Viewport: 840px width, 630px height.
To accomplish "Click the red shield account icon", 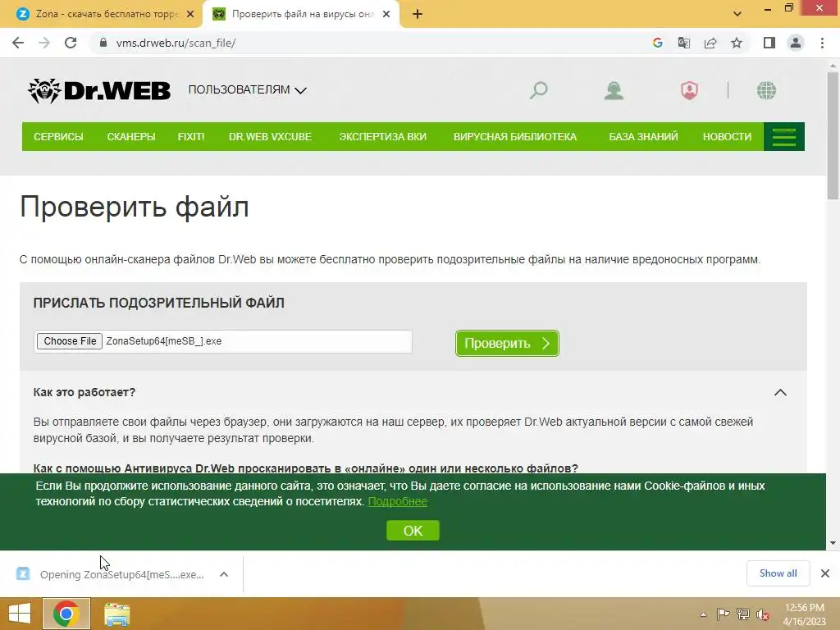I will (x=689, y=90).
